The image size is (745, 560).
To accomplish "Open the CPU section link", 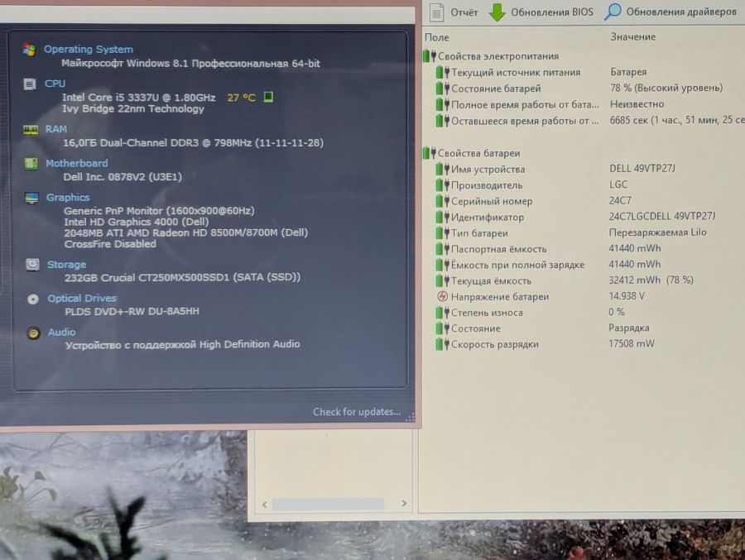I will (55, 84).
